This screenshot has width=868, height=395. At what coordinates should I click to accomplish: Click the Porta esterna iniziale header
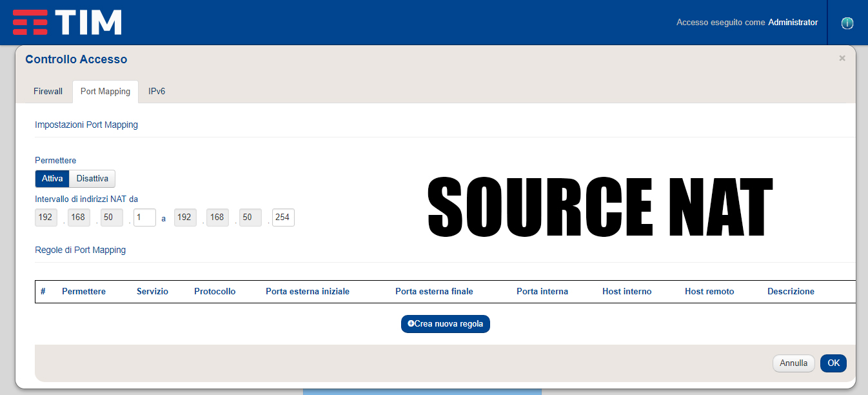(308, 292)
